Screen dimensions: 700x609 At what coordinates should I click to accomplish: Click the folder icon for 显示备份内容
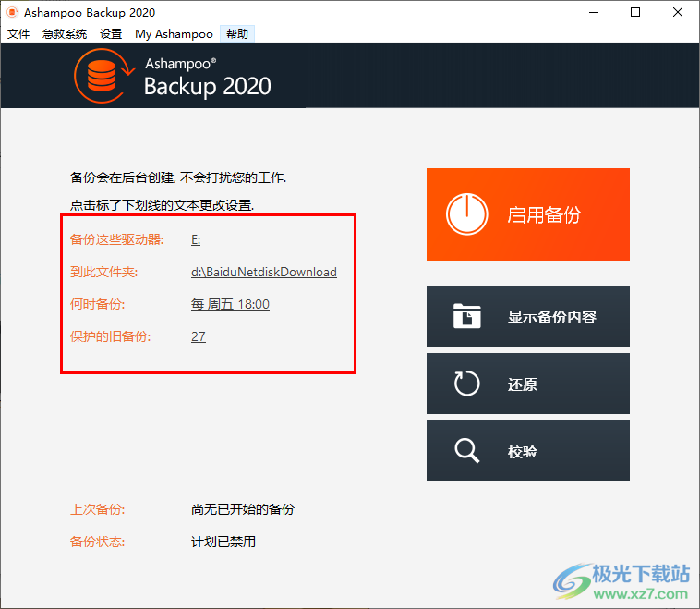466,316
